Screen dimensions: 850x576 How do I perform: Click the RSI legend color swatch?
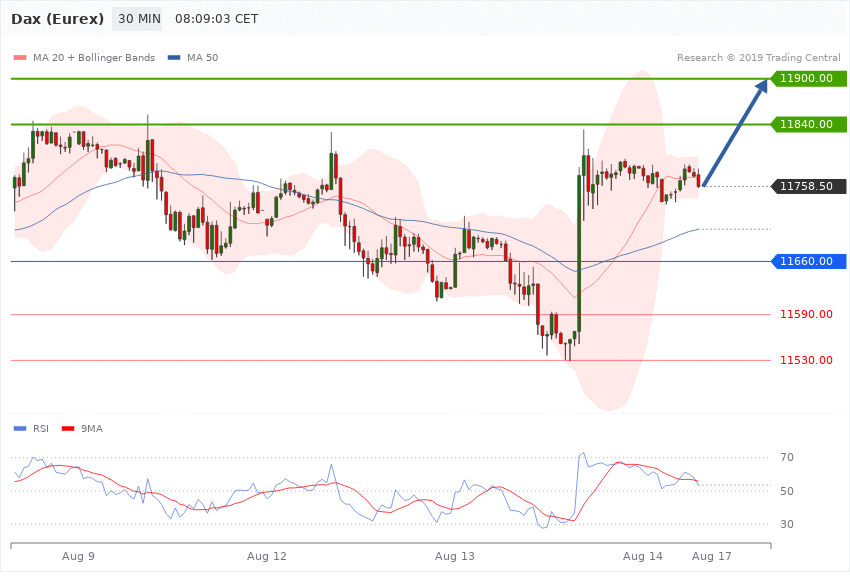click(x=20, y=429)
